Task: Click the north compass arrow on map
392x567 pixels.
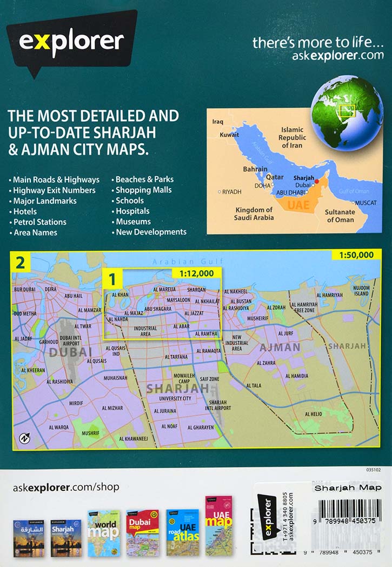Action: [24, 438]
